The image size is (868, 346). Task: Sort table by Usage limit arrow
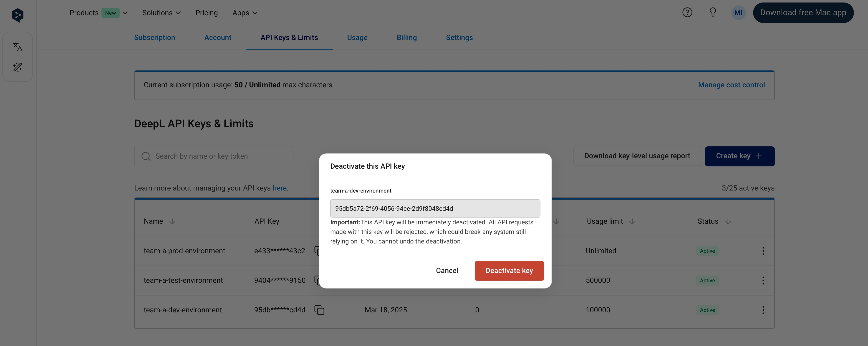point(632,221)
